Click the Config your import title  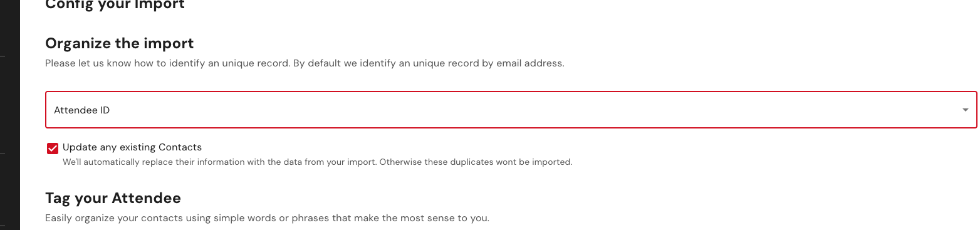coord(115,5)
